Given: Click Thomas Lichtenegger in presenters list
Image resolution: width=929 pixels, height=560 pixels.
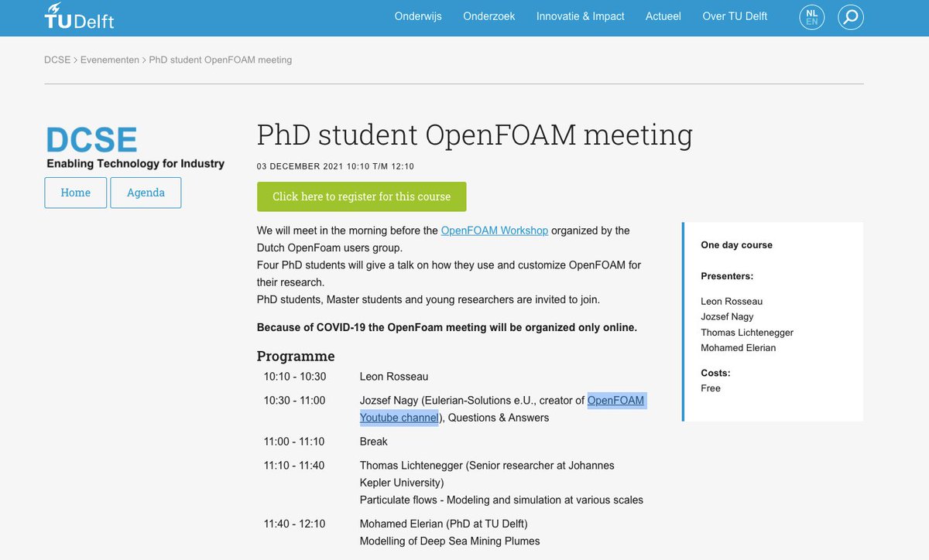Looking at the screenshot, I should [x=747, y=333].
